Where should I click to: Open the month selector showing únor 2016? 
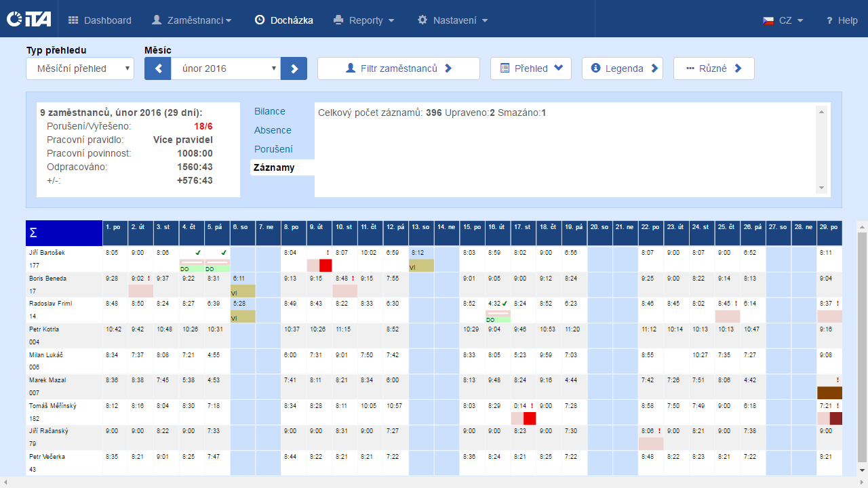pos(225,68)
